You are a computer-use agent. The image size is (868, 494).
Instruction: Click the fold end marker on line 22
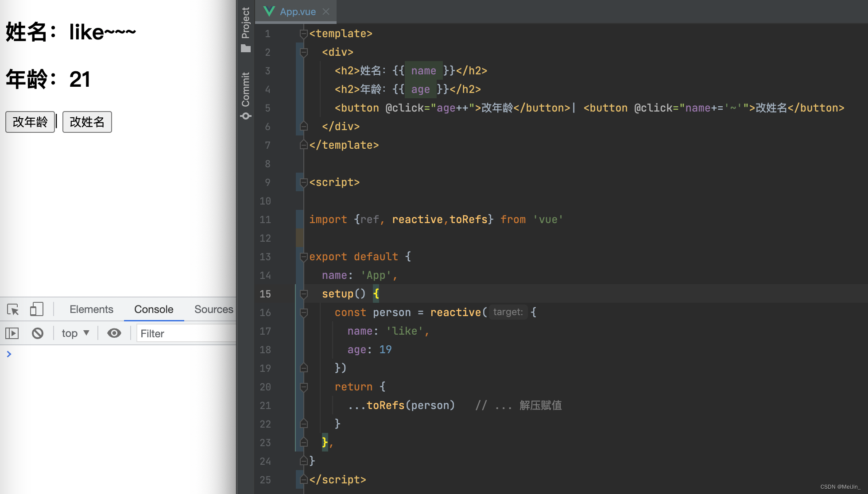click(x=304, y=424)
